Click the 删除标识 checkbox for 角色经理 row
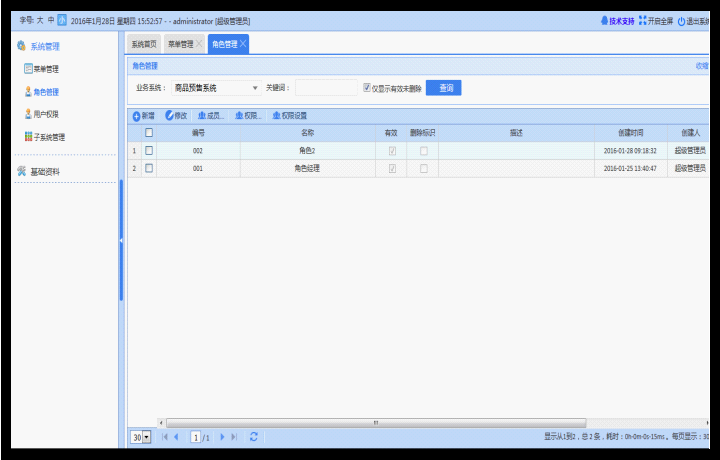The width and height of the screenshot is (720, 460). point(424,168)
